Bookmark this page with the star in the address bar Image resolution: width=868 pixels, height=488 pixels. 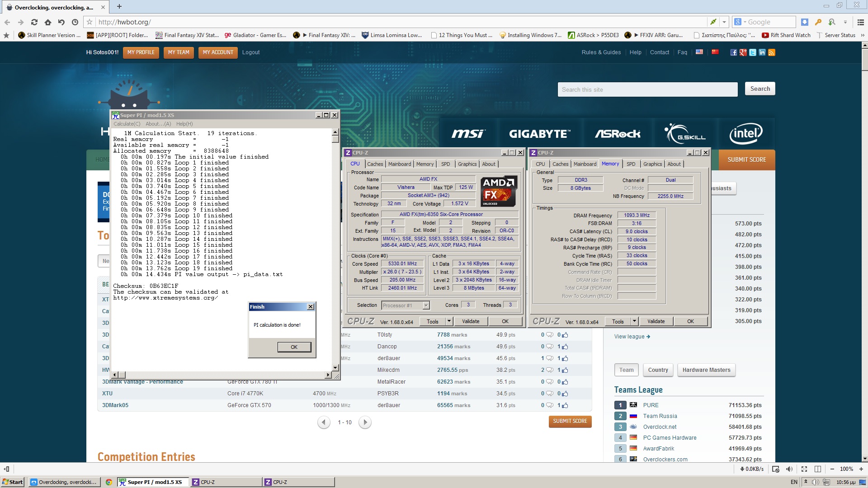90,22
